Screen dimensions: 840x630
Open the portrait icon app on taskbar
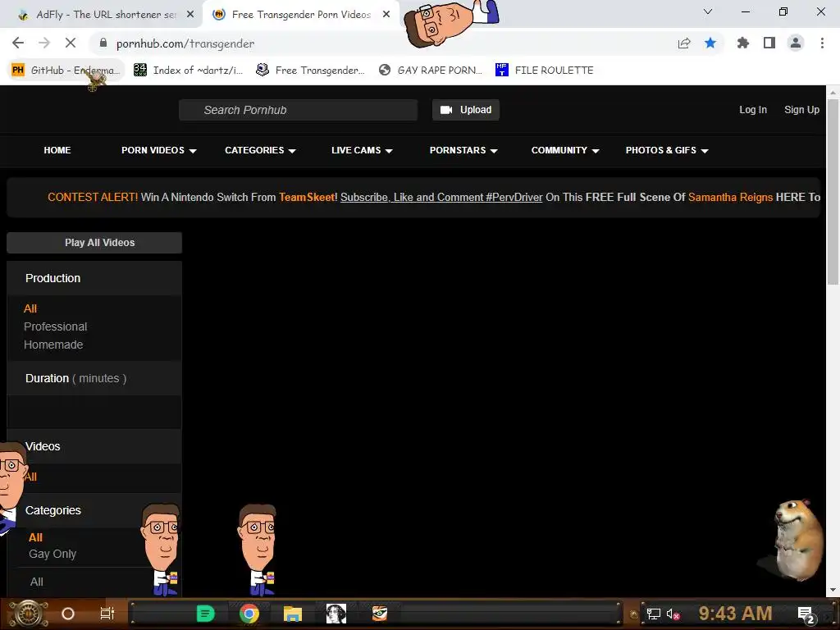click(x=336, y=614)
